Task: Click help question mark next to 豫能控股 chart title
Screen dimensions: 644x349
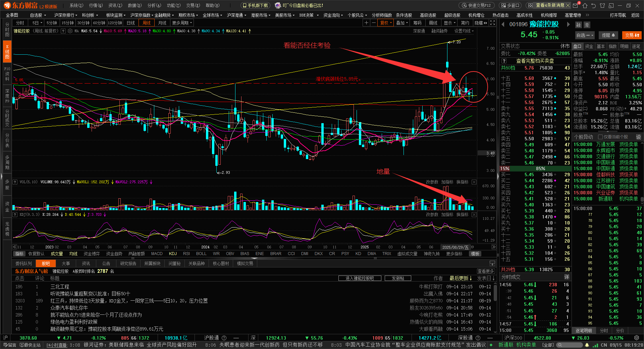Action: pos(63,31)
